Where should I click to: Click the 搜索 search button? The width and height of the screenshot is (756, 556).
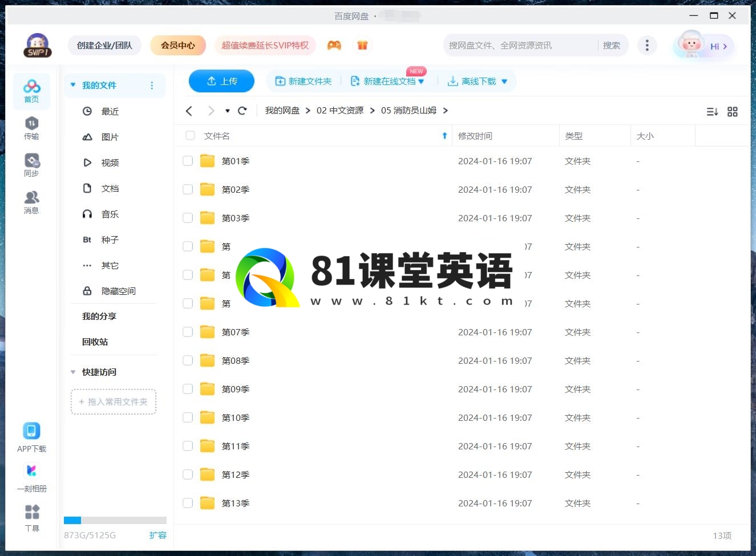tap(612, 46)
